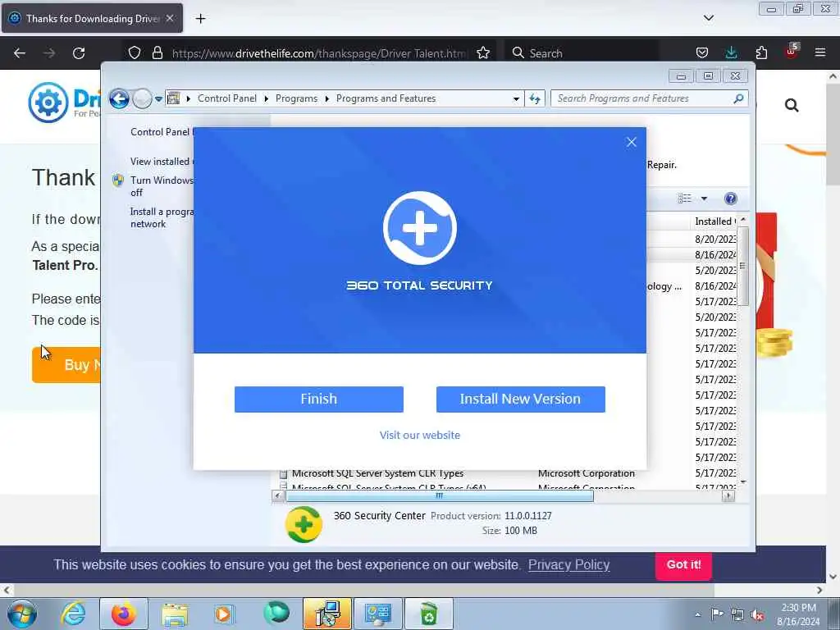Viewport: 840px width, 630px height.
Task: Click website search magnifier icon
Action: coord(792,105)
